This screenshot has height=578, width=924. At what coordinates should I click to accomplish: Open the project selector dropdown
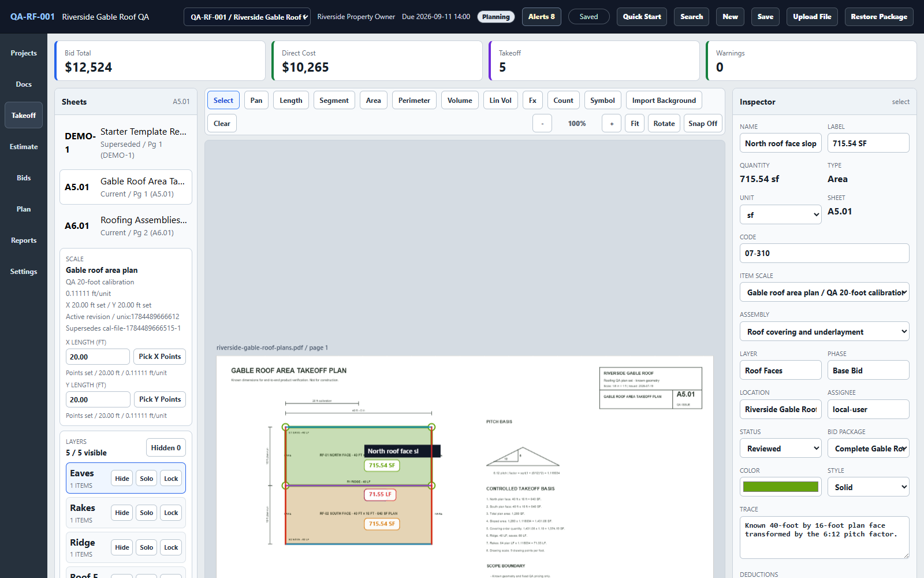coord(247,17)
